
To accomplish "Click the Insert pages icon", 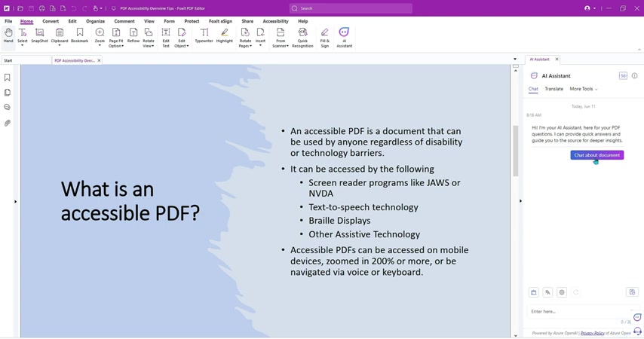I will coord(260,33).
